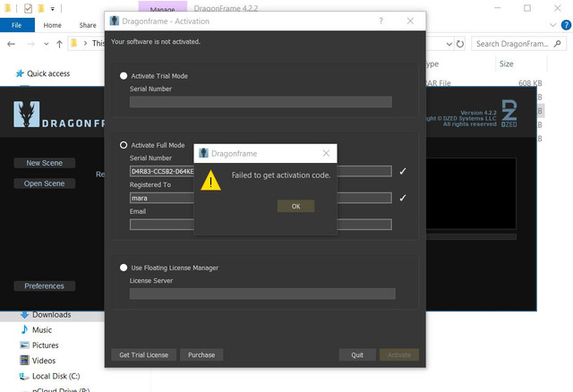Image resolution: width=573 pixels, height=392 pixels.
Task: Click the Open Scene button in Dragonframe
Action: tap(44, 183)
